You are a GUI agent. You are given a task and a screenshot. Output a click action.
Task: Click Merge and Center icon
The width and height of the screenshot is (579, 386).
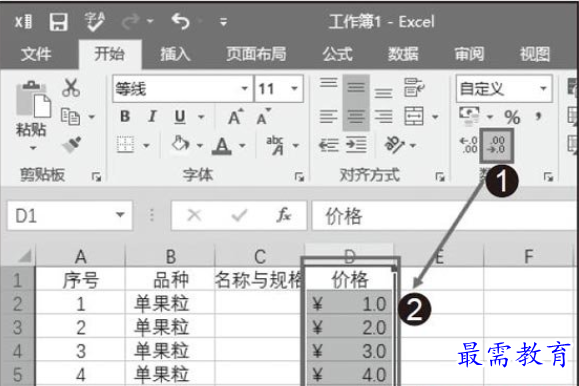pyautogui.click(x=414, y=117)
